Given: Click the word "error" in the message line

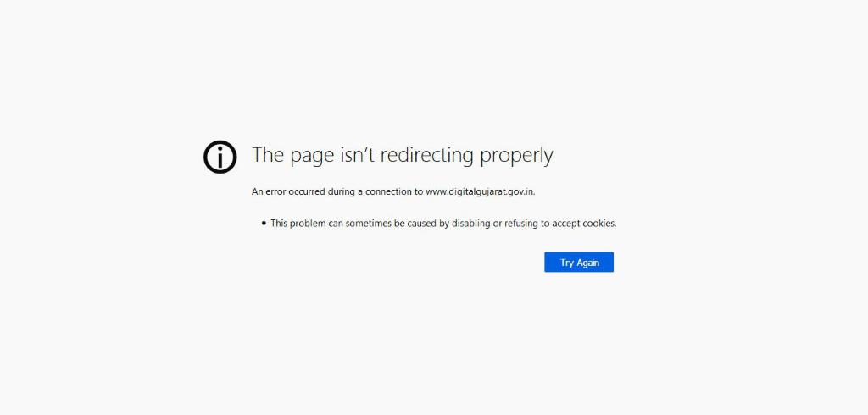Looking at the screenshot, I should 275,192.
